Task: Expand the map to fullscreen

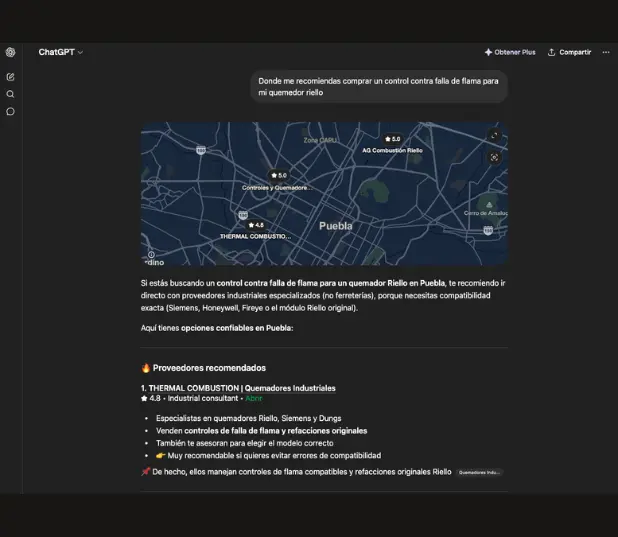Action: [x=494, y=136]
